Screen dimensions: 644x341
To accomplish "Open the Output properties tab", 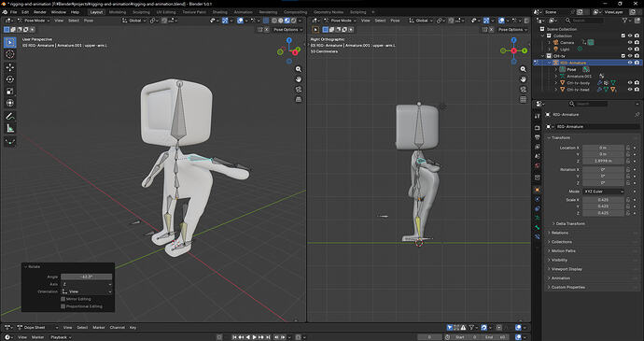I will click(538, 137).
